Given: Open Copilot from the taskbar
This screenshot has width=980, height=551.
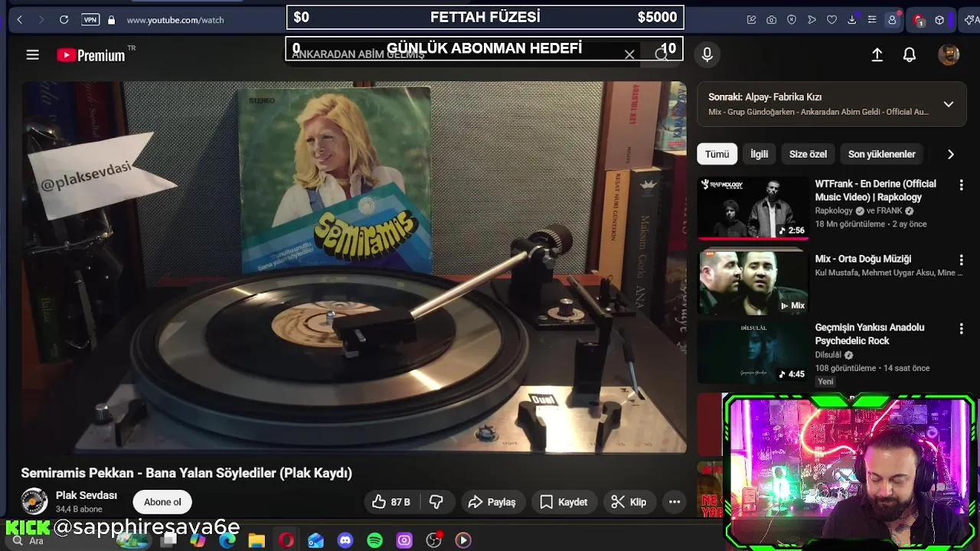Looking at the screenshot, I should click(x=198, y=540).
